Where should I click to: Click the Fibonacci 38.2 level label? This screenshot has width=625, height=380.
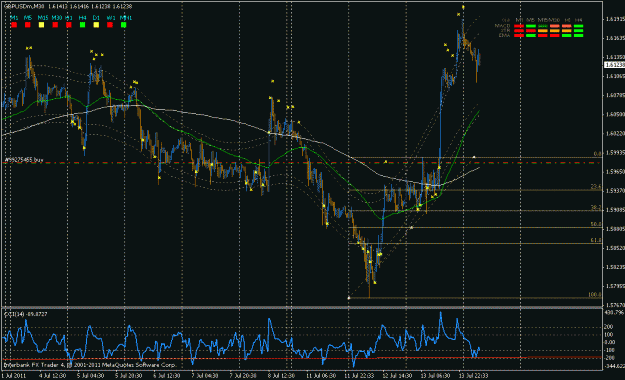coord(596,207)
